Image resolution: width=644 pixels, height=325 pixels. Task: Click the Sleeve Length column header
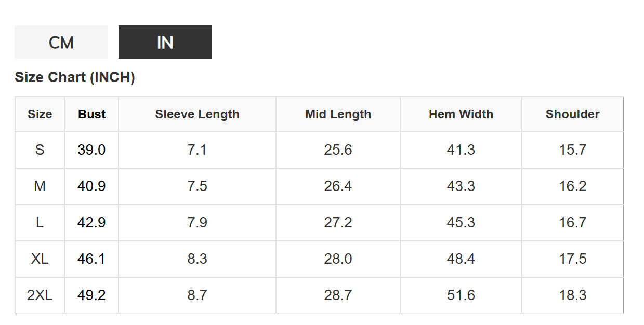click(198, 114)
